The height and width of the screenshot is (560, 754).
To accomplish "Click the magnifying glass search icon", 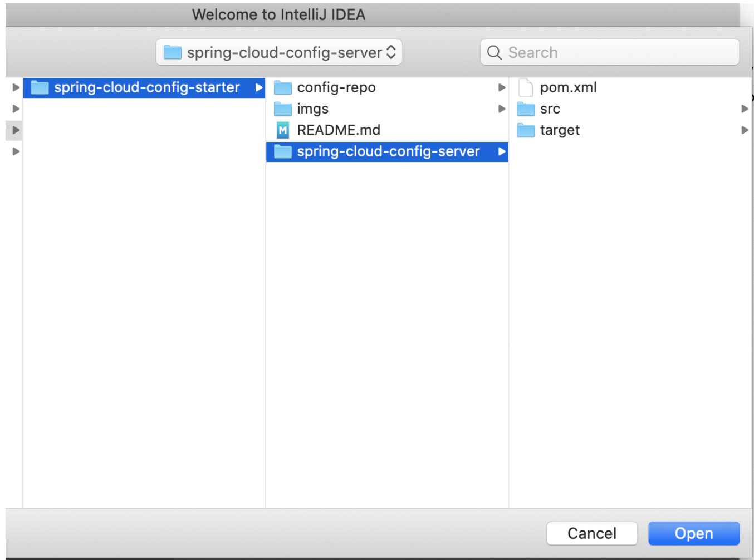I will 494,53.
